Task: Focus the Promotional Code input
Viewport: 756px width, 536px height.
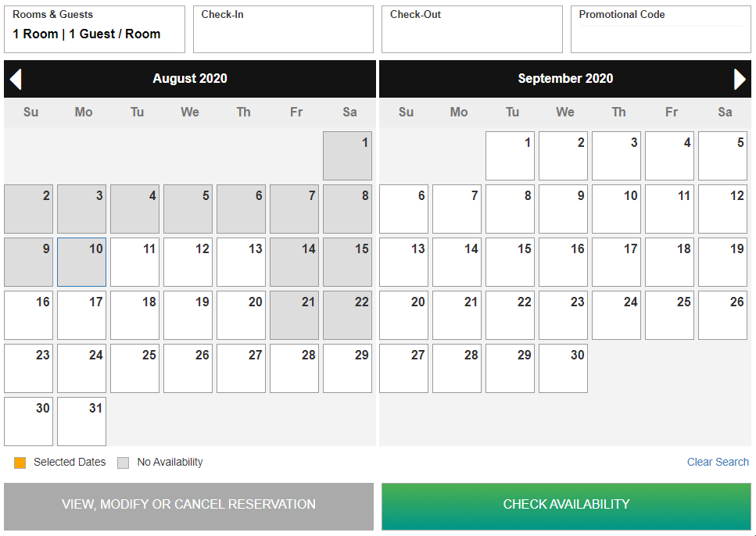Action: click(x=661, y=35)
